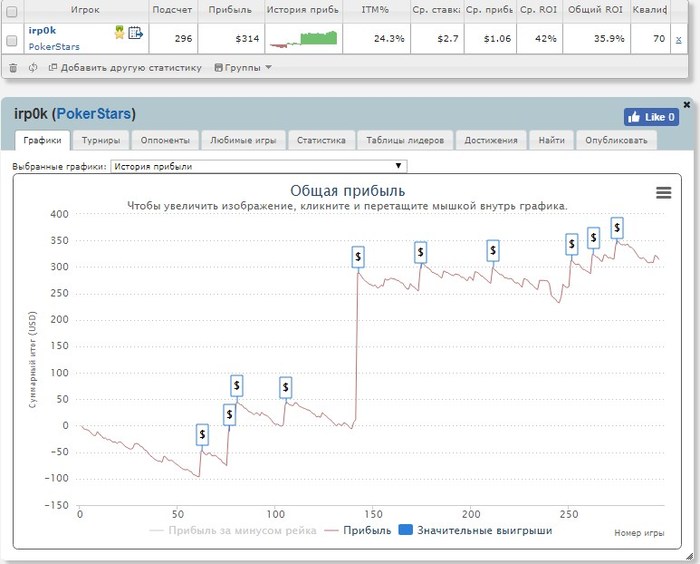Click the resize grip at panel corner
700x564 pixels.
coord(690,556)
